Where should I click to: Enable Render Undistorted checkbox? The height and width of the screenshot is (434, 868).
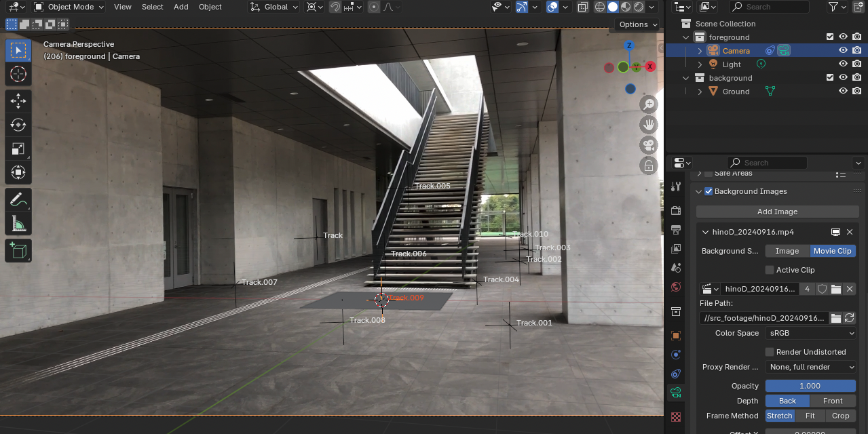pos(769,352)
